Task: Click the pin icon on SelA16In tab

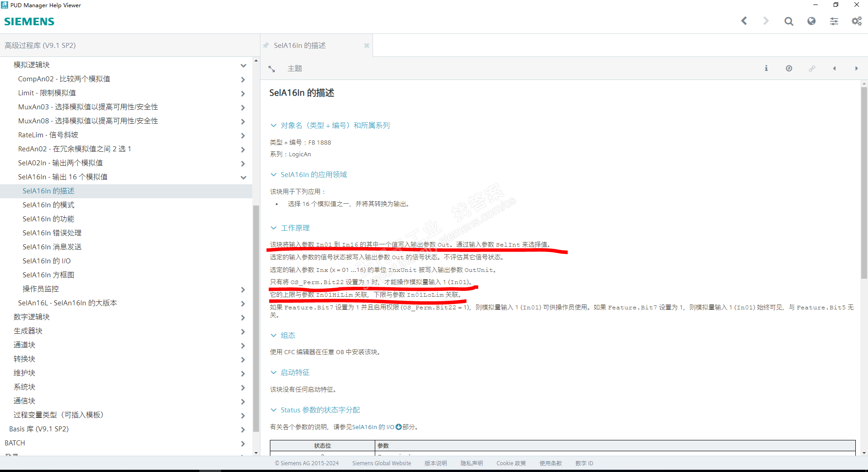Action: (x=266, y=46)
